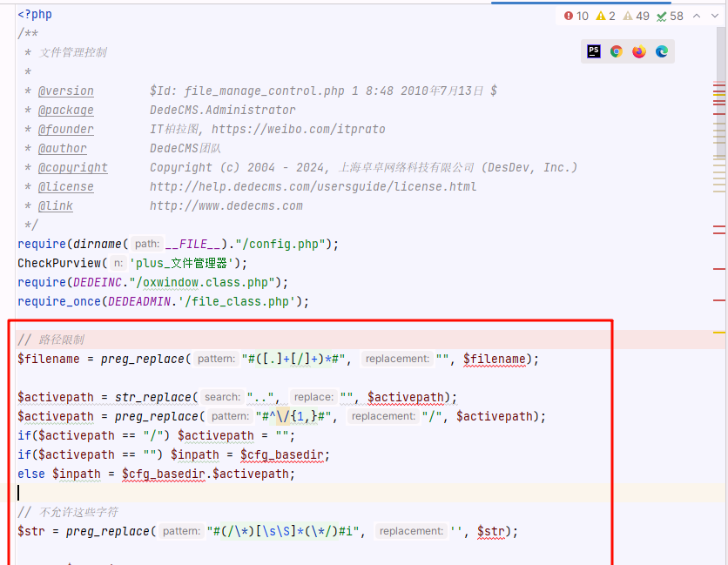Click the <?php opening tag
The height and width of the screenshot is (565, 728).
tap(35, 15)
